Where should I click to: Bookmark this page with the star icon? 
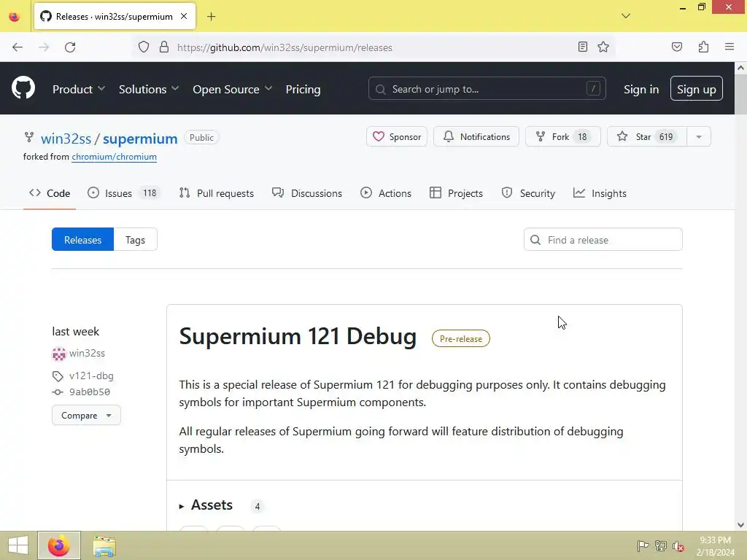[603, 47]
